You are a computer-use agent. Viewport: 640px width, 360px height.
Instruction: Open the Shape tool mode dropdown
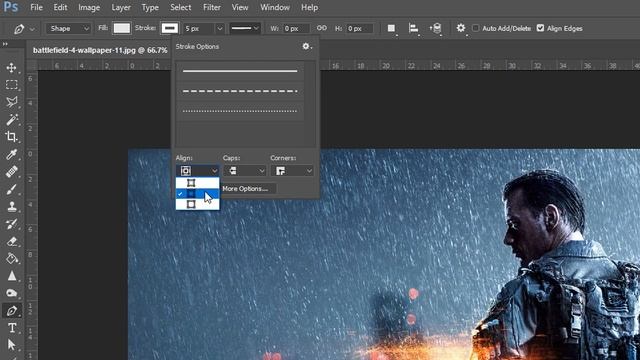coord(68,29)
